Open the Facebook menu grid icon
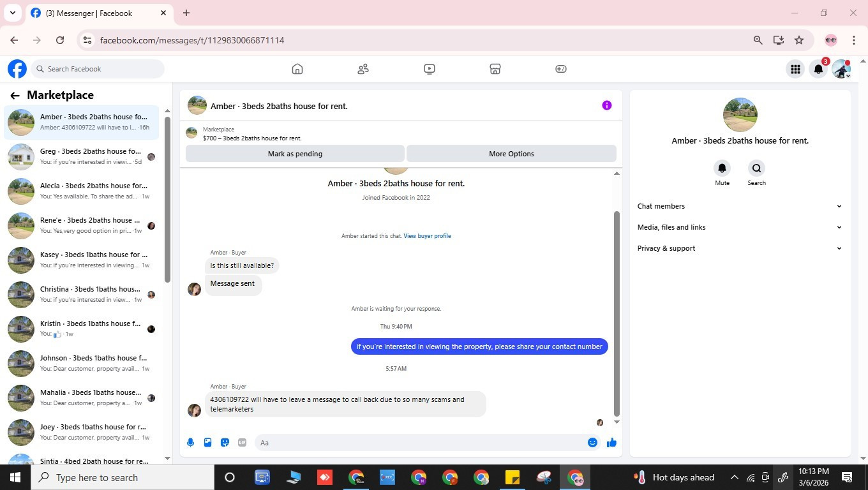This screenshot has width=868, height=490. click(795, 69)
